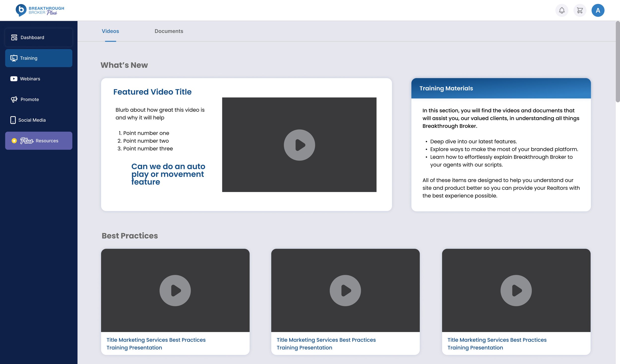Click the user avatar "A" icon
The height and width of the screenshot is (364, 620).
coord(598,10)
